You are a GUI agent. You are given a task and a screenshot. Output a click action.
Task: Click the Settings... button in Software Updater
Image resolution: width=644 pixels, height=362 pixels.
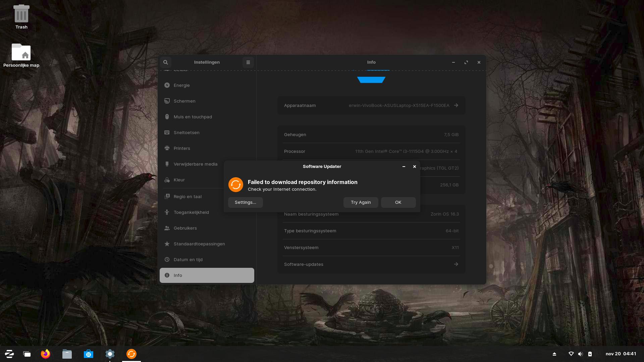(246, 202)
